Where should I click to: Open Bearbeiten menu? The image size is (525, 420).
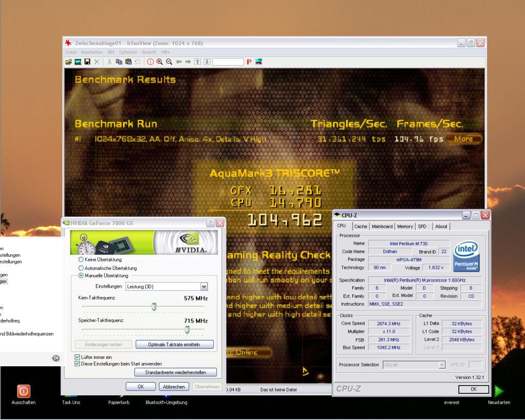[92, 52]
